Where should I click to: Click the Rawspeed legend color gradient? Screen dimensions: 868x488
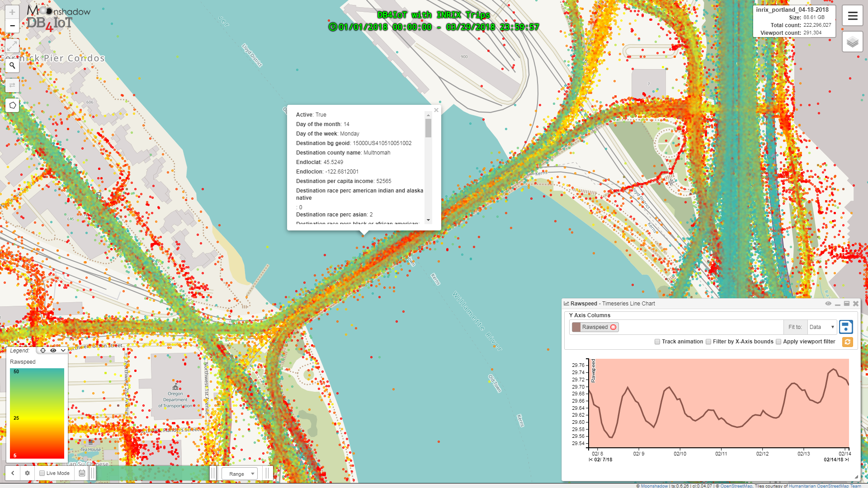[x=37, y=413]
